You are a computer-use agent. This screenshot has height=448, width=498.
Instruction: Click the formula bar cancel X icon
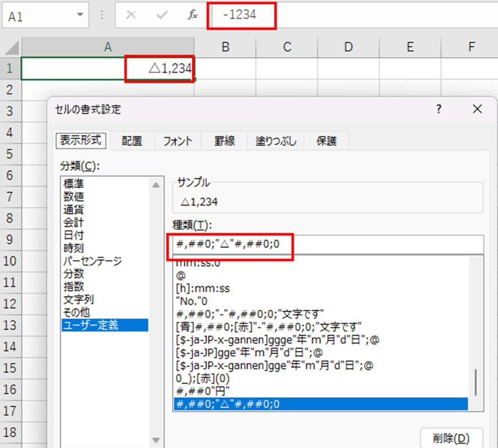pos(131,15)
